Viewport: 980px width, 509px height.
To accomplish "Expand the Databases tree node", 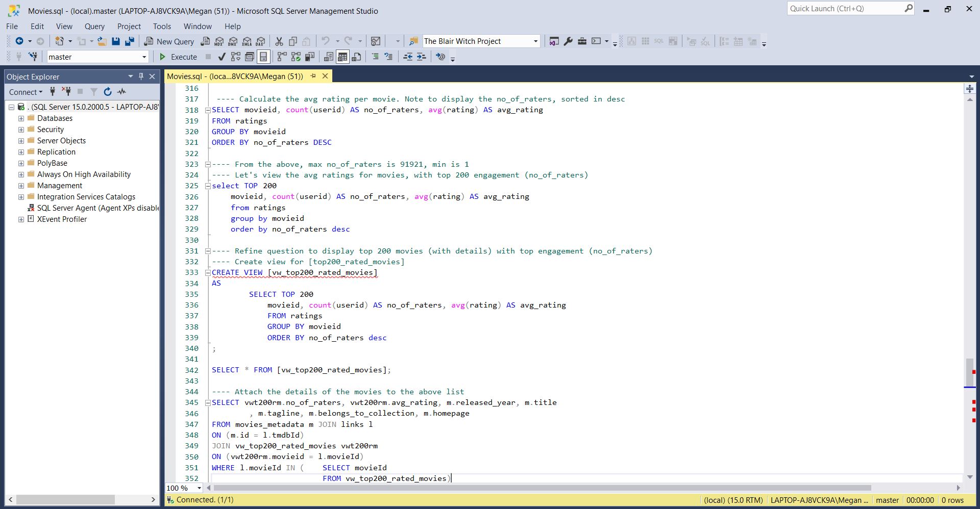I will pyautogui.click(x=21, y=118).
